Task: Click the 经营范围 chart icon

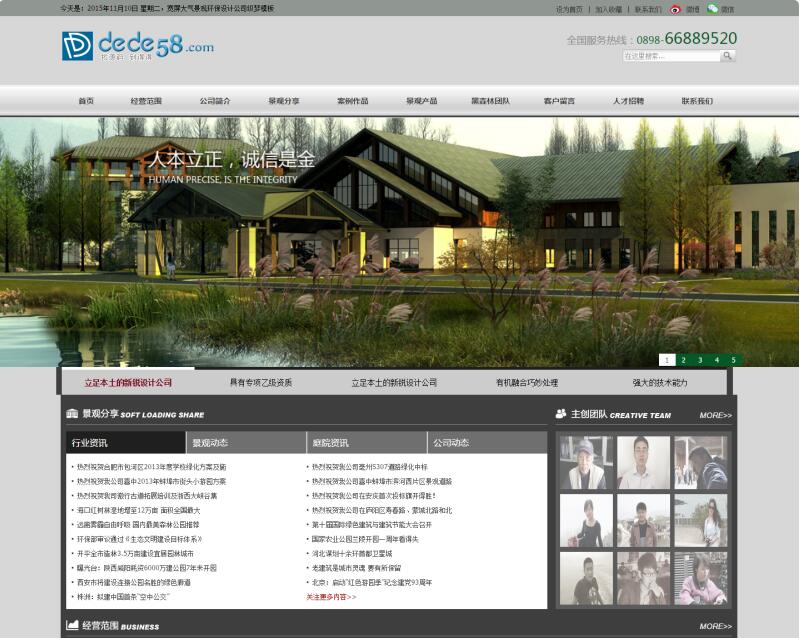Action: pos(72,626)
